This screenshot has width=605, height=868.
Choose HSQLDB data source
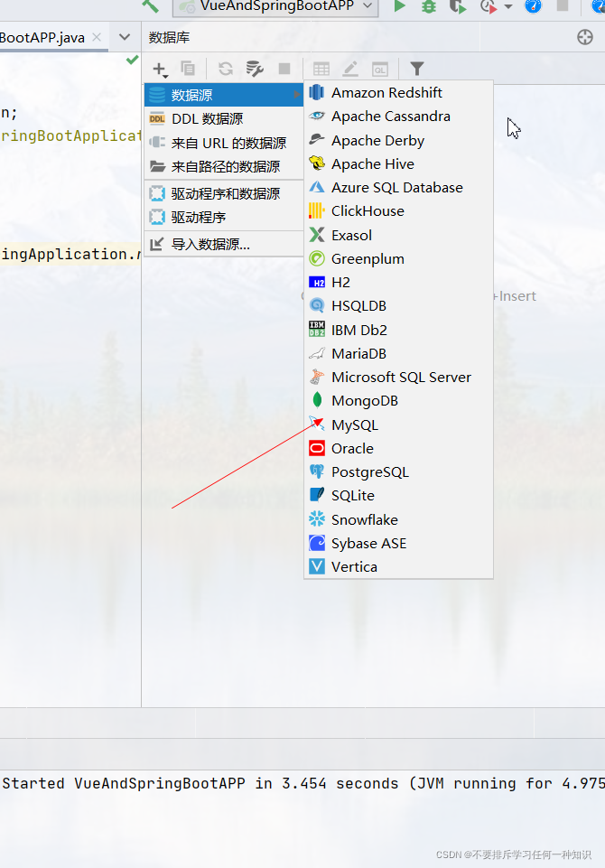(398, 305)
